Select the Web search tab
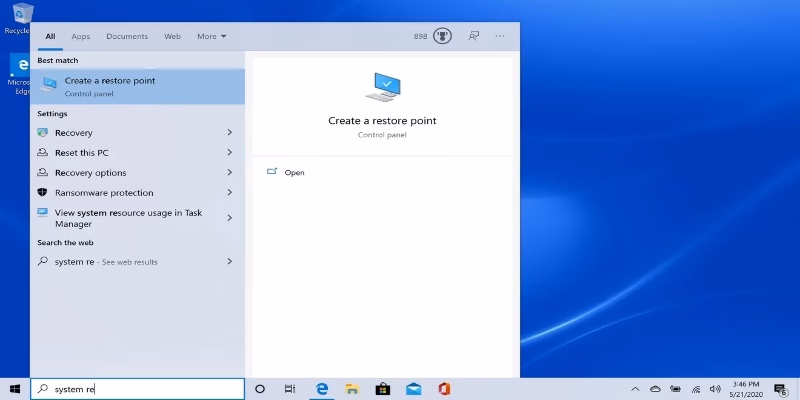This screenshot has width=800, height=400. point(172,36)
